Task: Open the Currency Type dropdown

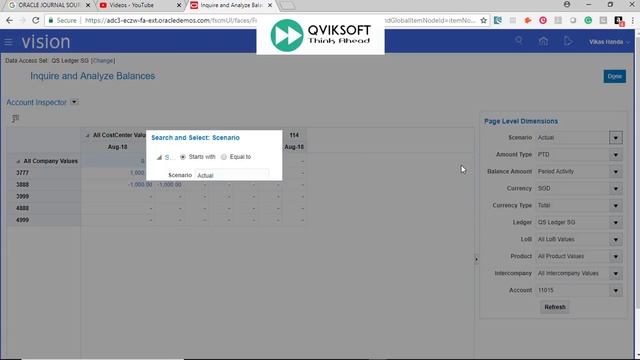Action: [x=616, y=206]
